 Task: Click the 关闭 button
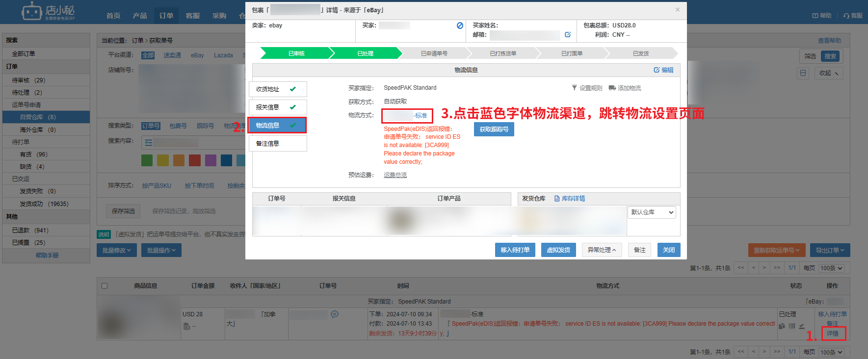pos(669,250)
